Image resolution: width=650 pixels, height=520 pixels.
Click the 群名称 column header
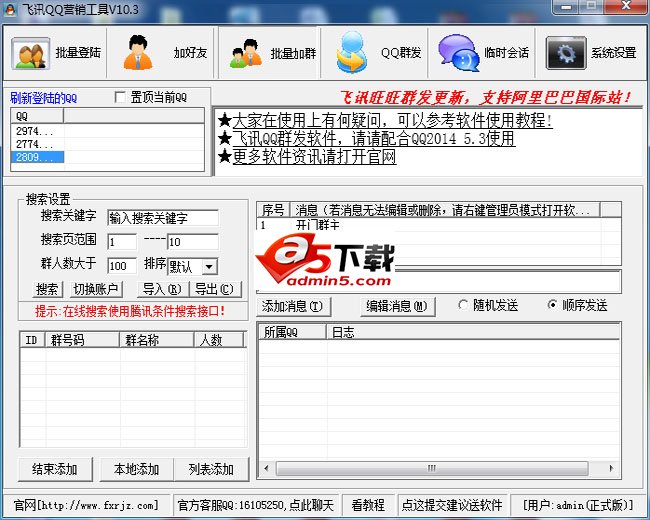tap(157, 340)
